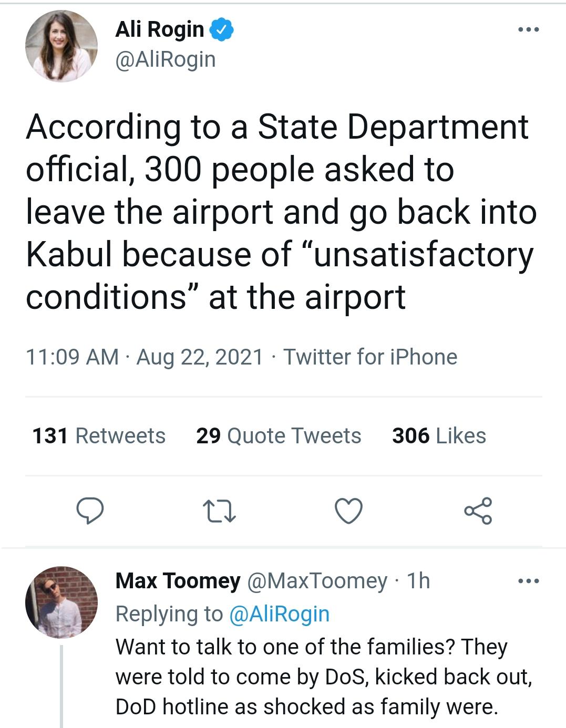Click the reply speech bubble icon
This screenshot has width=566, height=728.
pyautogui.click(x=90, y=511)
